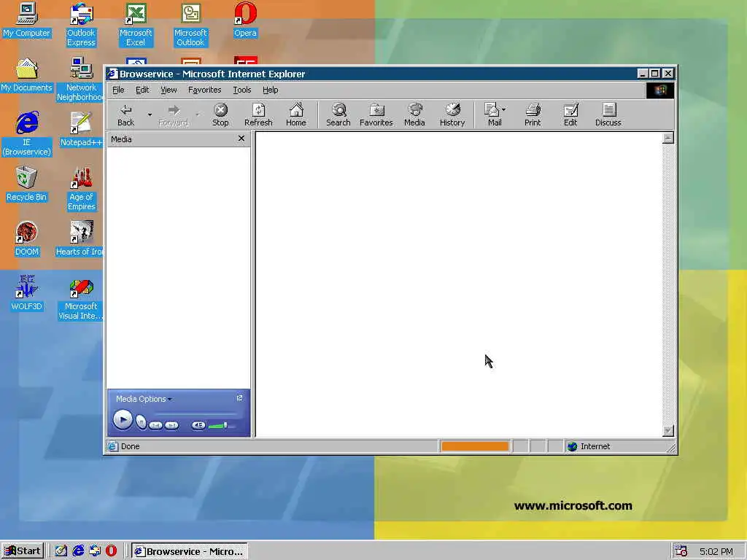
Task: Click the Edit toolbar icon
Action: click(x=570, y=114)
